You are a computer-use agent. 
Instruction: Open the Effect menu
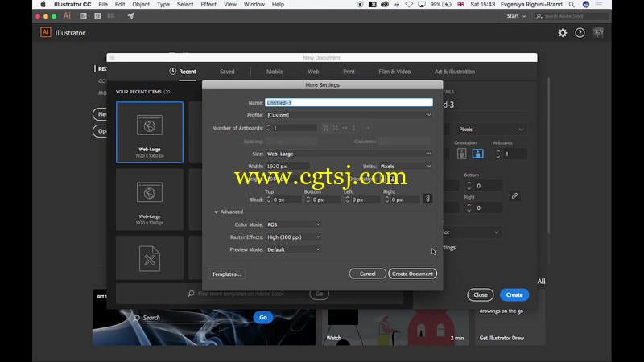tap(208, 5)
